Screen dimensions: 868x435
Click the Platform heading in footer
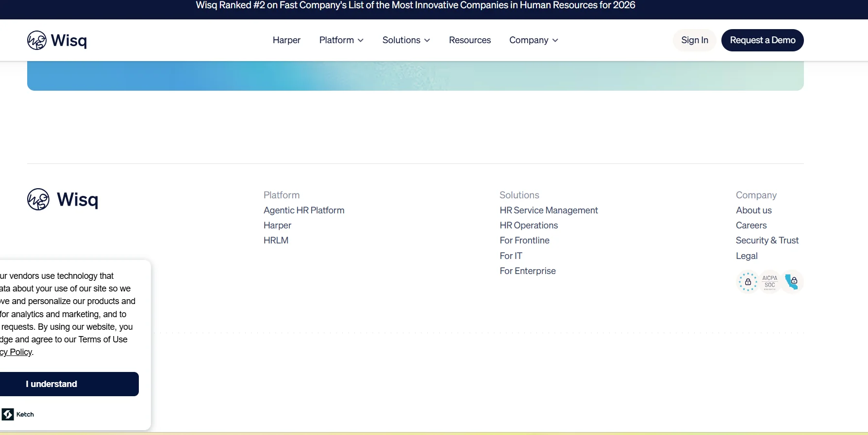(282, 195)
